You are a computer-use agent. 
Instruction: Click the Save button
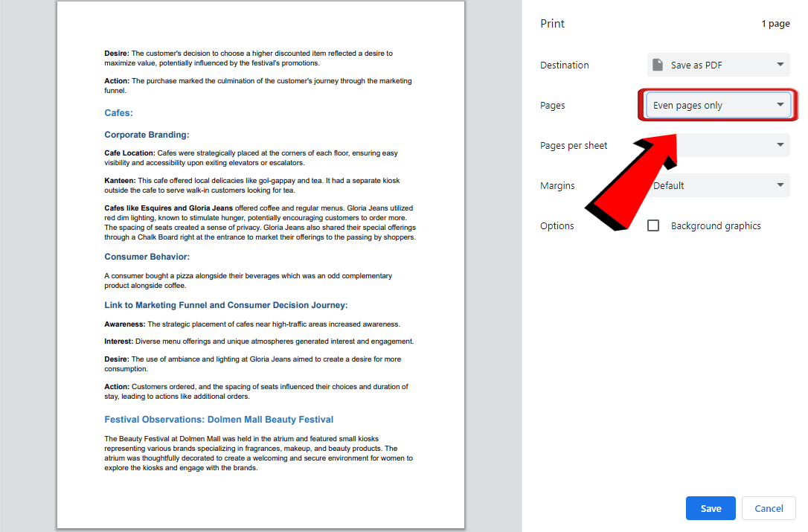(x=711, y=508)
